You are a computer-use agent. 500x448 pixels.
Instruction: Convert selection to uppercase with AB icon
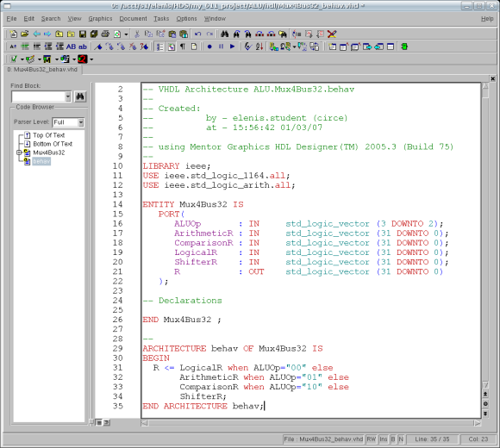(71, 47)
